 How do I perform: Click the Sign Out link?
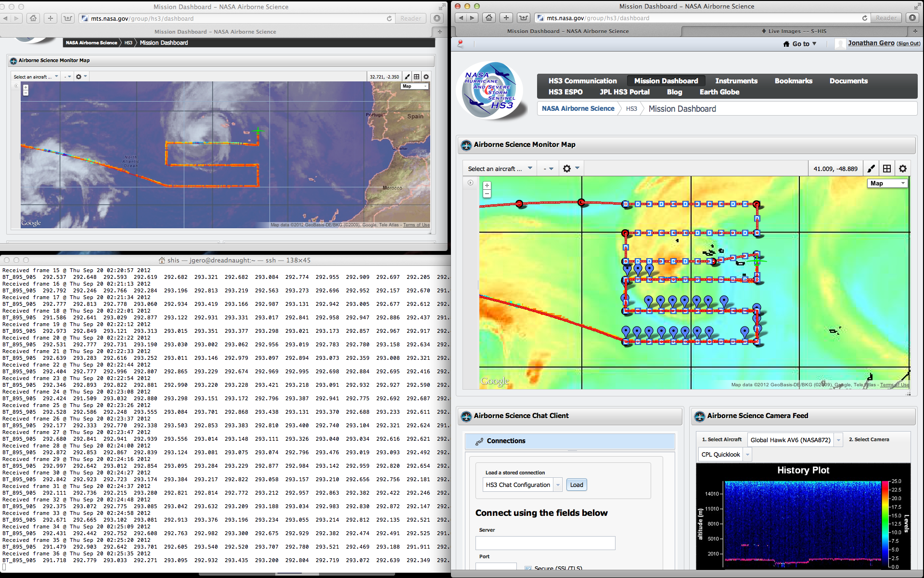point(909,43)
